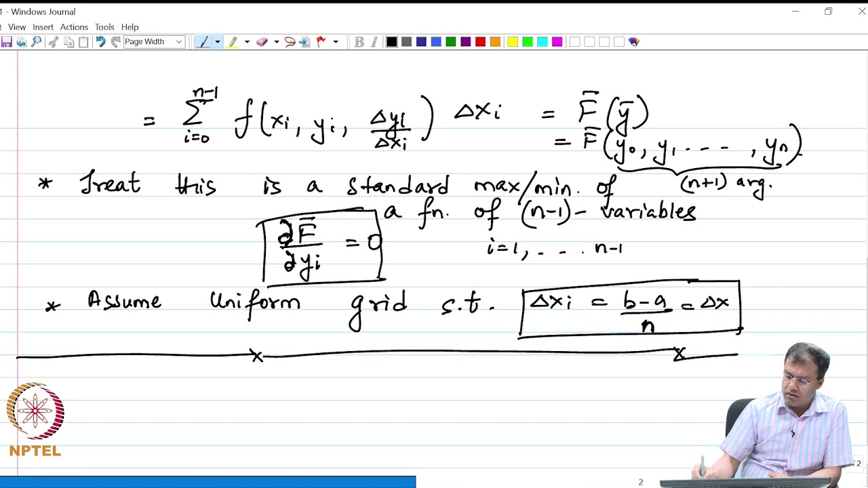Image resolution: width=868 pixels, height=488 pixels.
Task: Select the Highlighter tool
Action: [233, 42]
